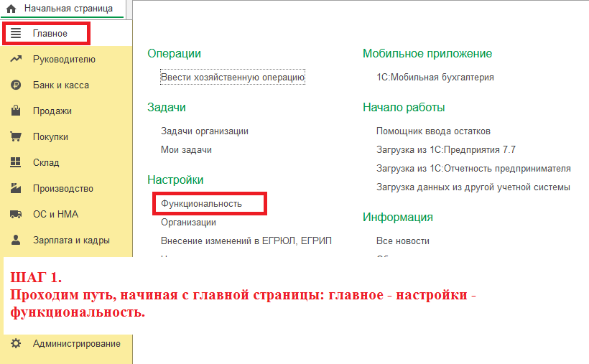Click the gear icon for Администрирование
Screen dimensions: 589x364
coord(15,343)
